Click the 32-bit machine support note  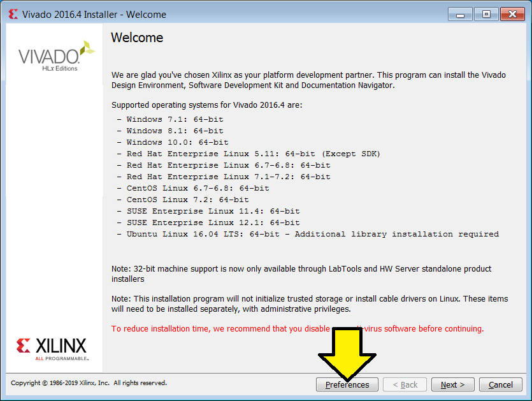click(x=301, y=273)
